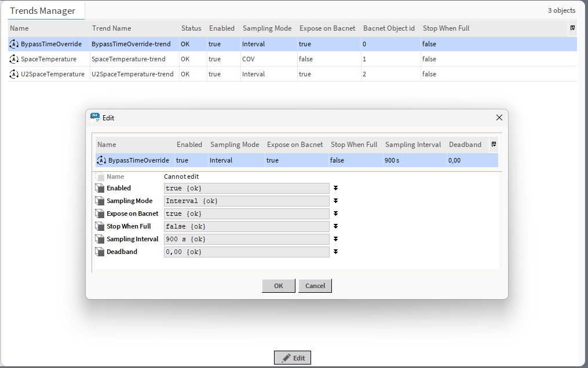Click the Expose on Bacnet property icon
This screenshot has width=588, height=368.
click(x=100, y=214)
